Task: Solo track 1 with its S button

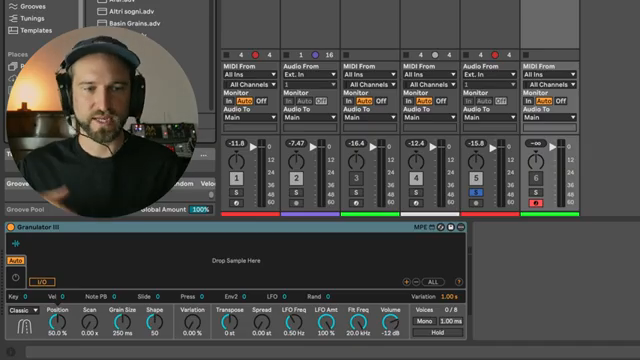Action: [236, 193]
